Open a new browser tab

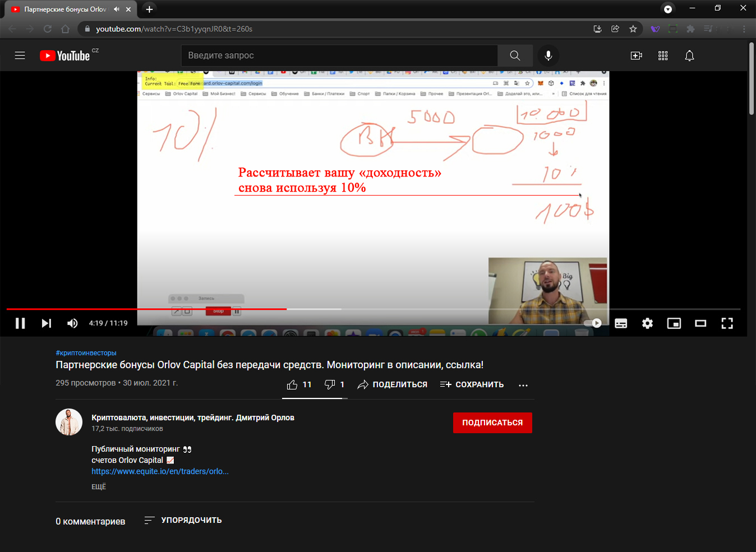(x=149, y=9)
